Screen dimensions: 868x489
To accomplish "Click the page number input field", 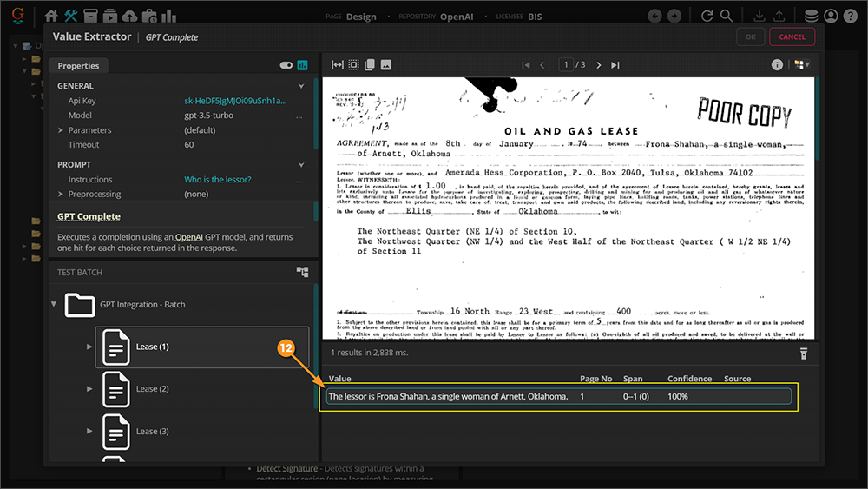I will (565, 65).
